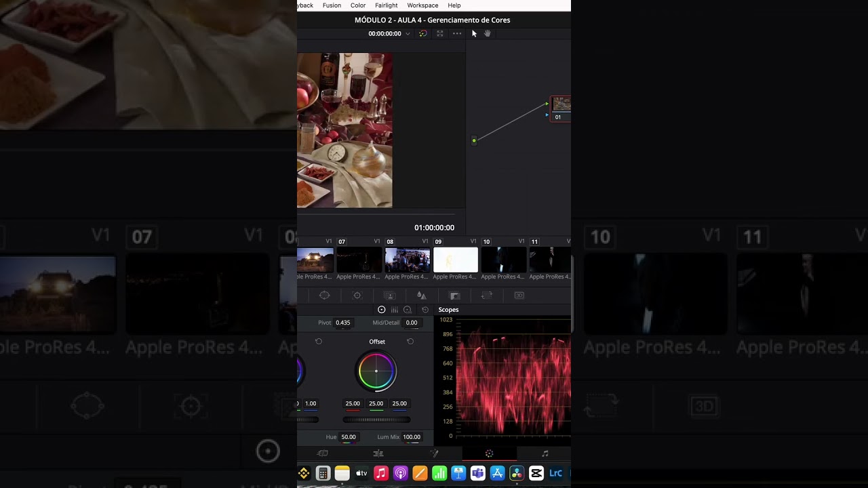Select the pointer tool in node editor
This screenshot has width=868, height=488.
click(474, 33)
